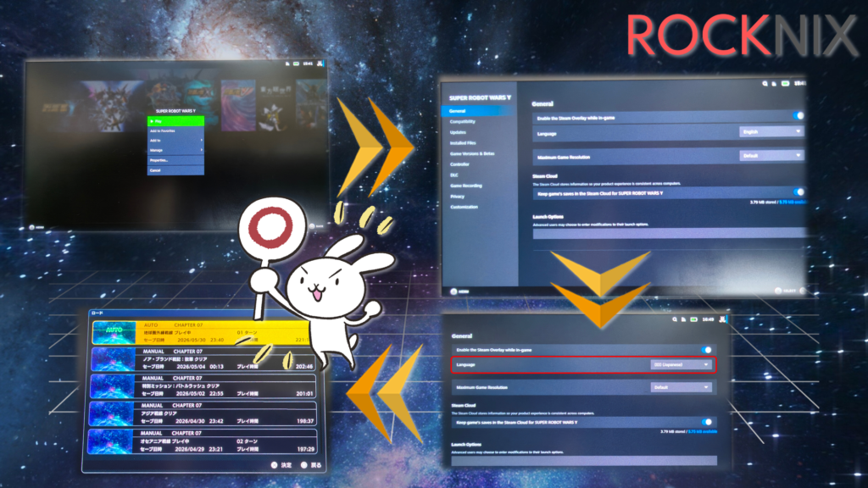Click Cancel in the game context menu
This screenshot has width=868, height=488.
coord(175,169)
